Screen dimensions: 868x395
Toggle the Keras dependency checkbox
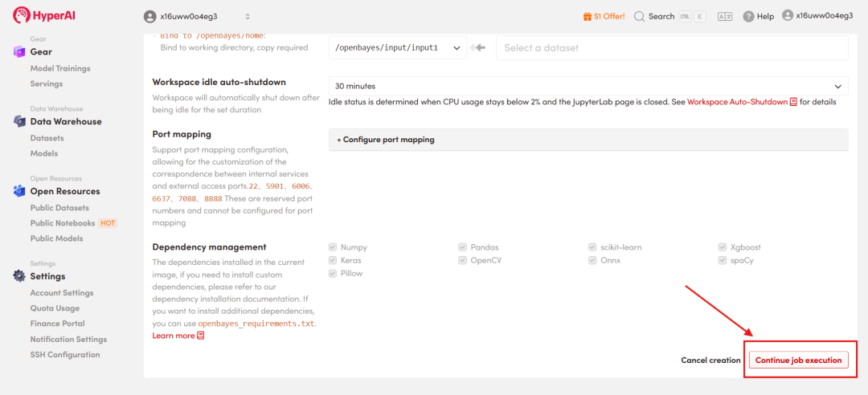click(333, 260)
